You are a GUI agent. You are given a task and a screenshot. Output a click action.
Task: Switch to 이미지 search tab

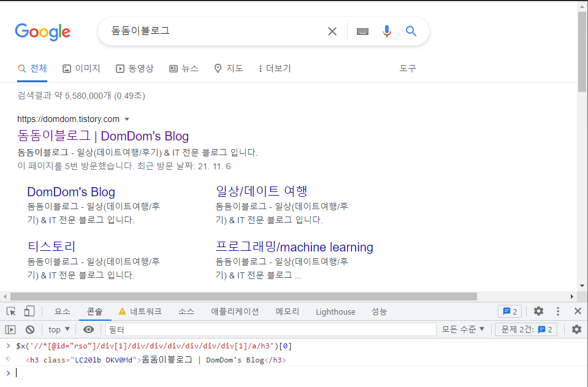(82, 69)
